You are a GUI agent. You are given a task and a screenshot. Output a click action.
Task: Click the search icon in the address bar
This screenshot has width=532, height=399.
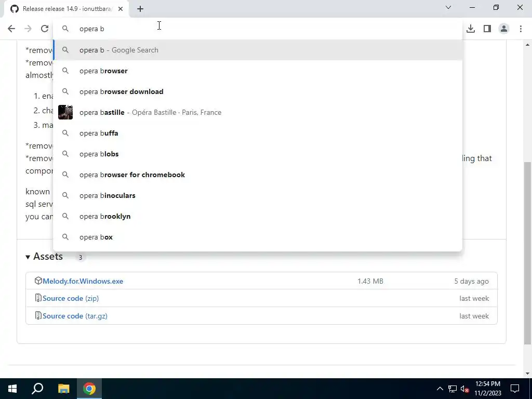tap(65, 29)
